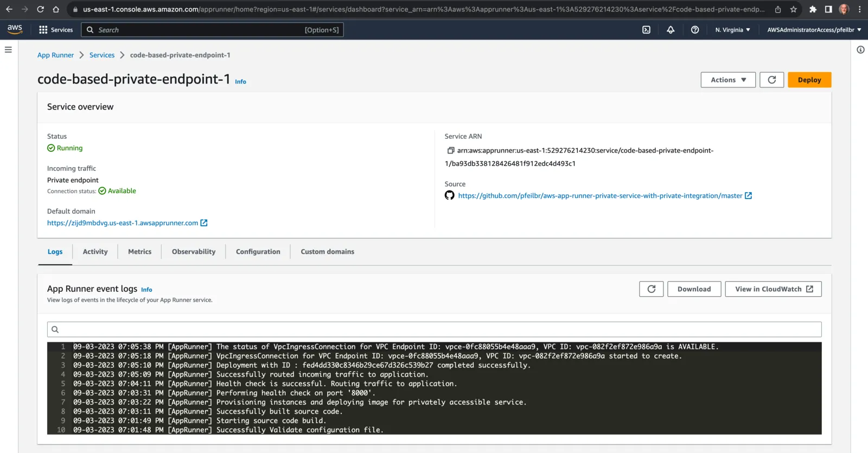The image size is (868, 453).
Task: Click log line 'Starting source code build'
Action: 200,420
